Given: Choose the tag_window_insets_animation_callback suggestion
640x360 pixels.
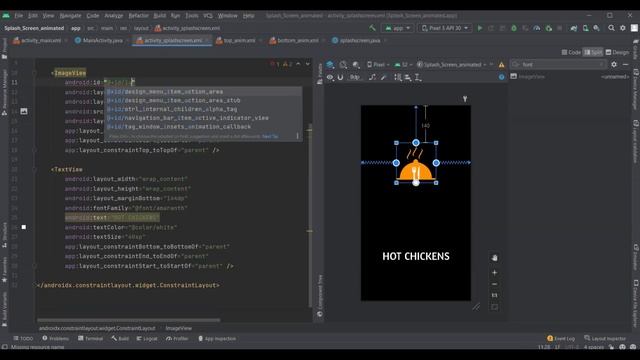Looking at the screenshot, I should click(x=203, y=127).
